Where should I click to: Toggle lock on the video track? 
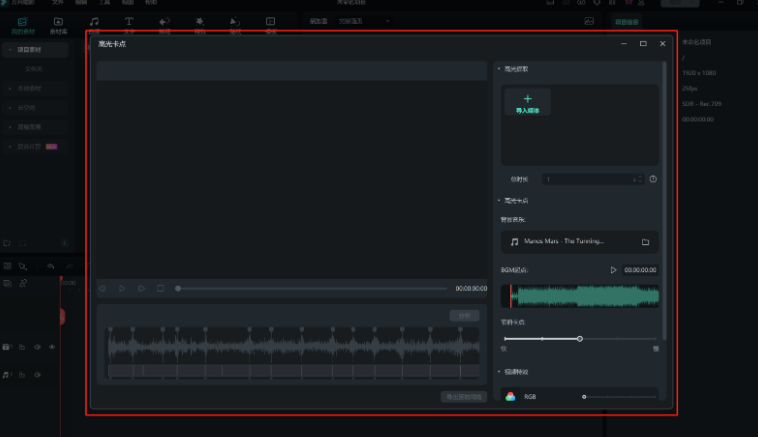pyautogui.click(x=22, y=347)
